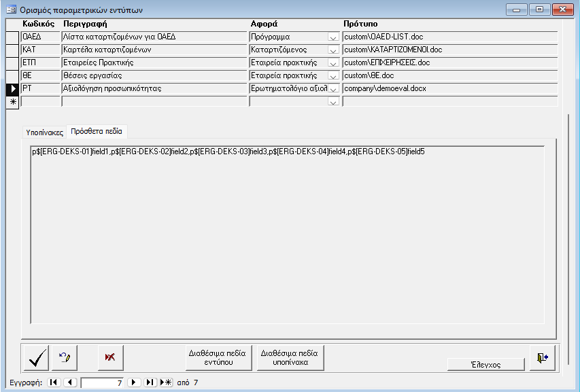580x392 pixels.
Task: Click the Έλεγχος button
Action: click(485, 364)
